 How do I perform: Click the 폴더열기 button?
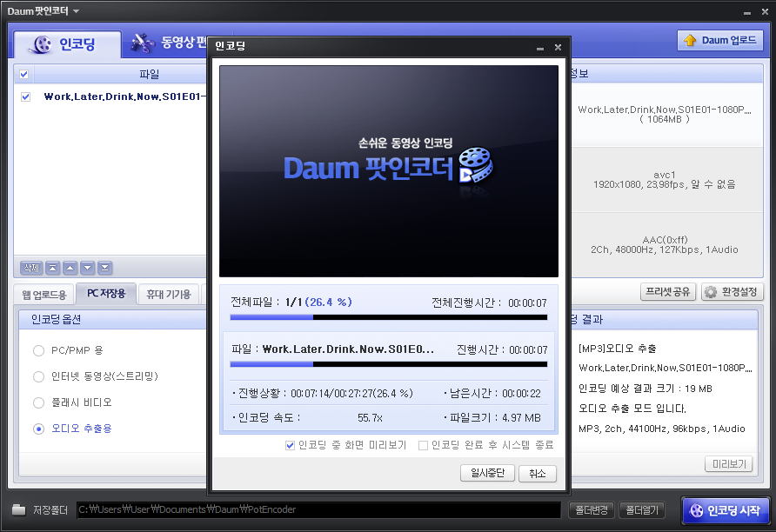(x=642, y=509)
